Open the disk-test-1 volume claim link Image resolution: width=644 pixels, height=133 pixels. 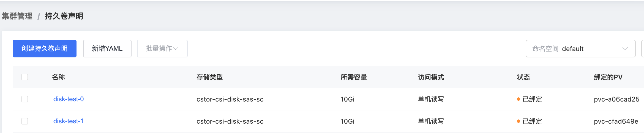click(x=68, y=121)
